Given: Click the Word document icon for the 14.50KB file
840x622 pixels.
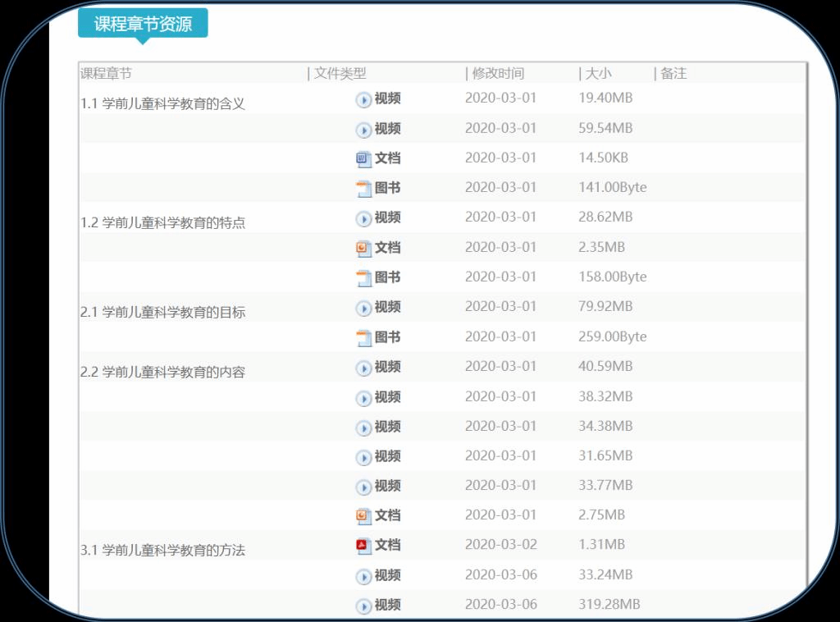Looking at the screenshot, I should 363,158.
